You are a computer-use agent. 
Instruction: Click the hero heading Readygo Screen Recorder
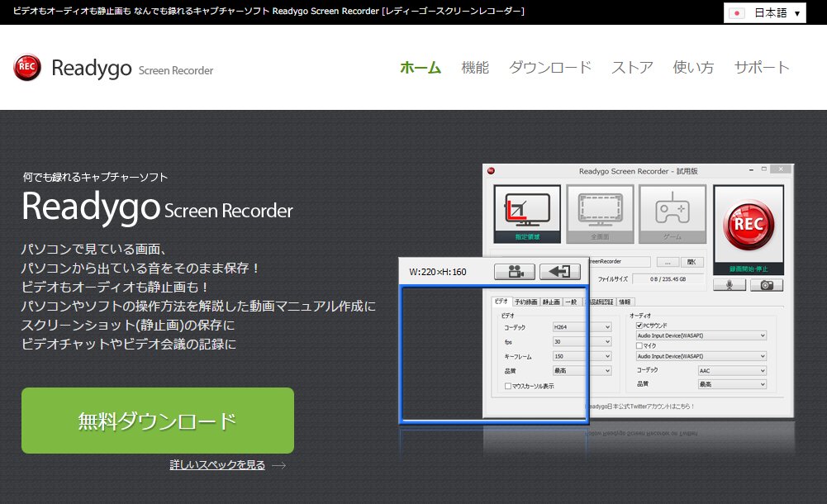click(x=157, y=207)
